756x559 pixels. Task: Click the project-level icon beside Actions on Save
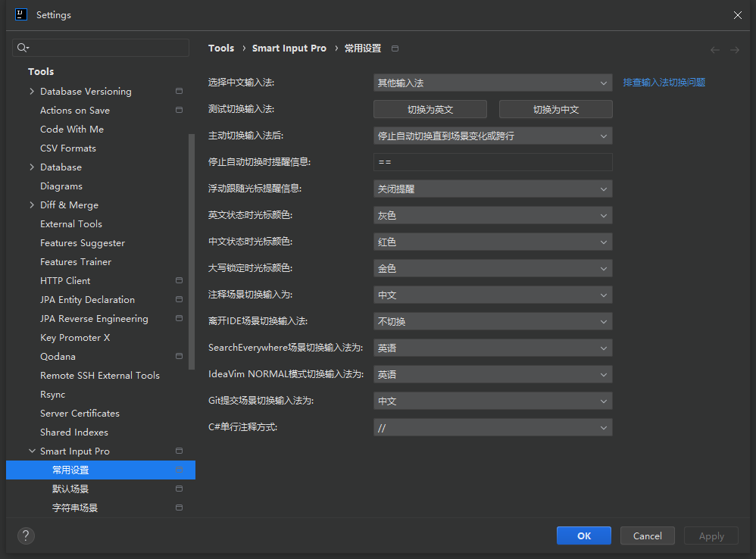[179, 110]
